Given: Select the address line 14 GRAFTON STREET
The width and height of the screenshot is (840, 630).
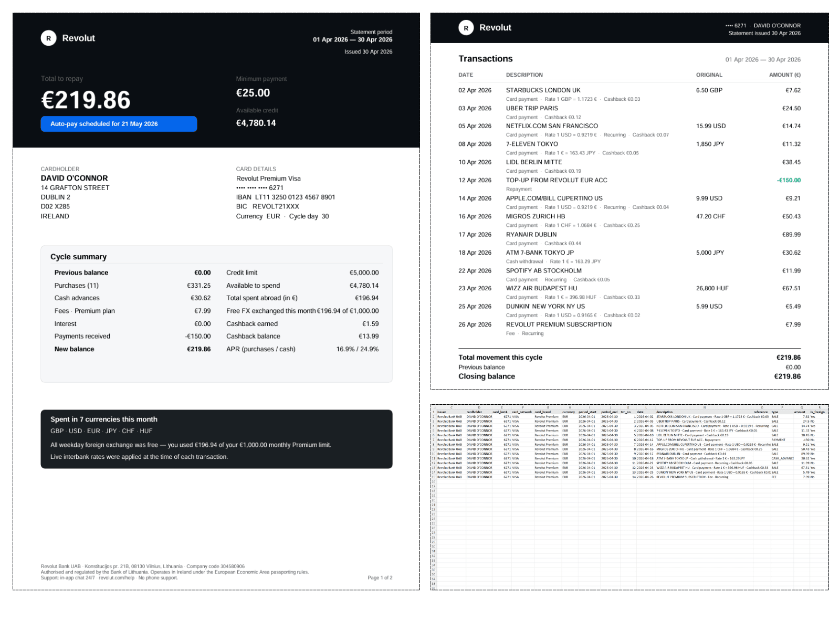Looking at the screenshot, I should (x=75, y=188).
